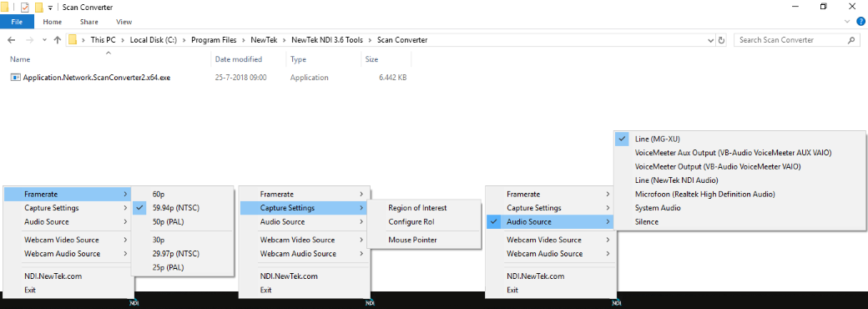868x309 pixels.
Task: Switch to the Share ribbon tab
Action: point(88,22)
